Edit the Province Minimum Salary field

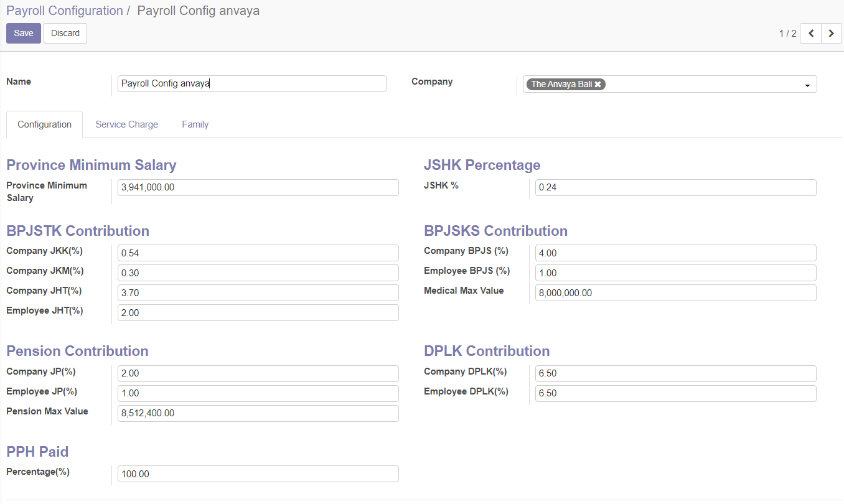[x=258, y=188]
